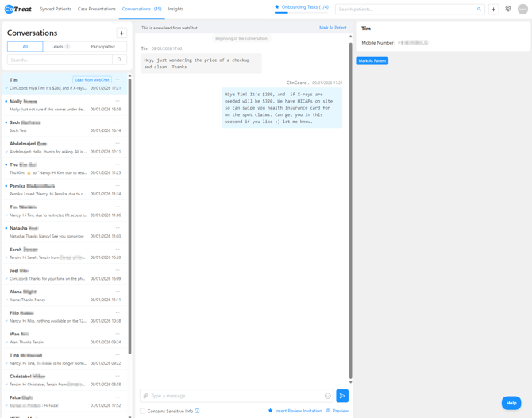Switch to the Synced Patients tab
Viewport: 532px width, 418px height.
pos(56,9)
